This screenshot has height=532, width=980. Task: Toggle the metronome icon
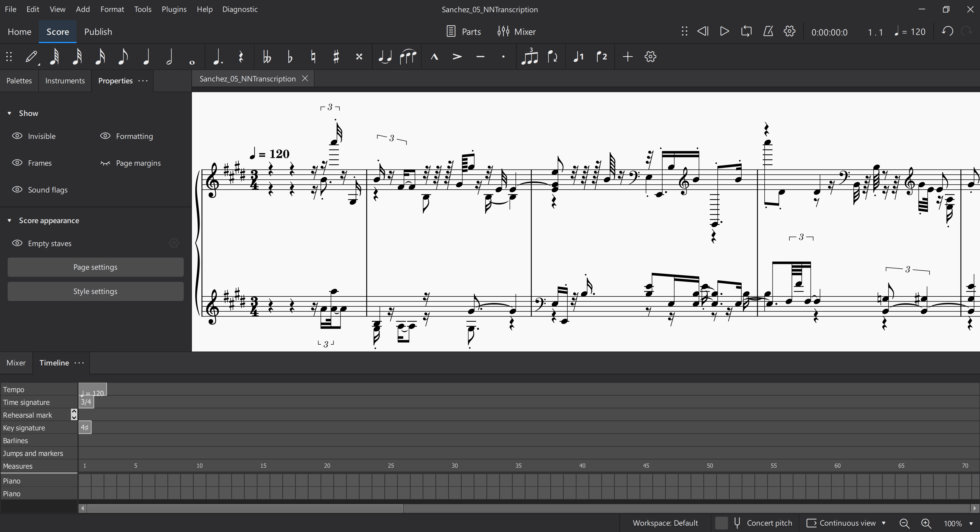[768, 32]
